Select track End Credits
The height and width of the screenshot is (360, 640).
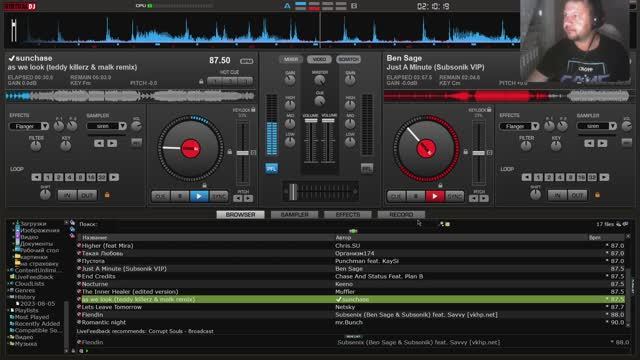[x=350, y=276]
